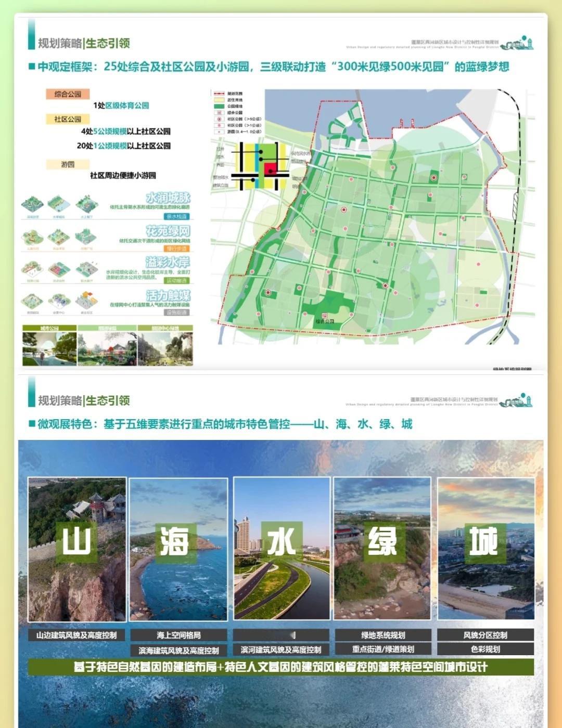This screenshot has height=728, width=562.
Task: Click the gray tag under 活力触媒
Action: [x=177, y=313]
